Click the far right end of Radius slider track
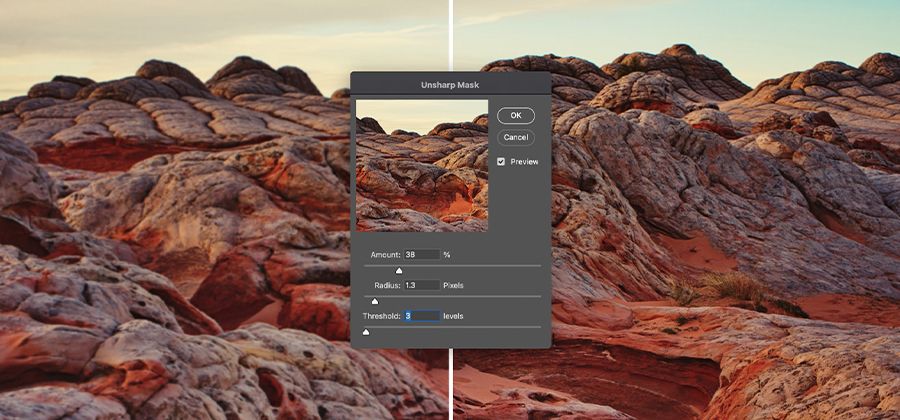Image resolution: width=900 pixels, height=420 pixels. point(538,296)
